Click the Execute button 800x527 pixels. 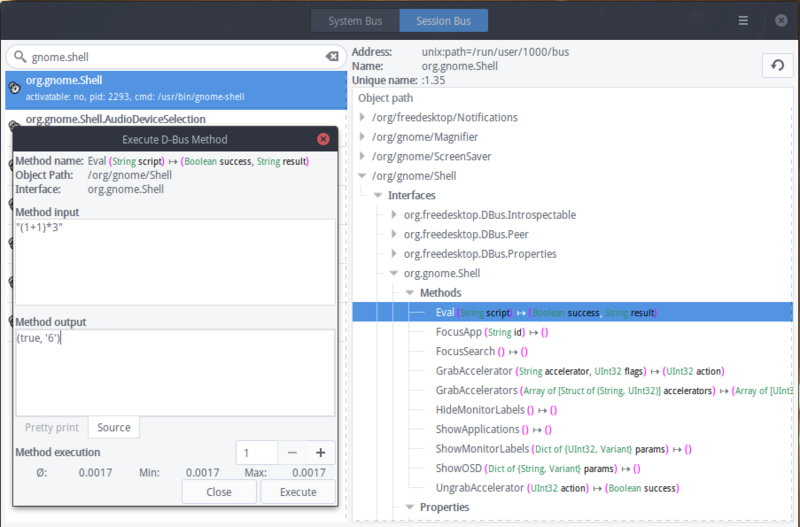click(x=298, y=492)
